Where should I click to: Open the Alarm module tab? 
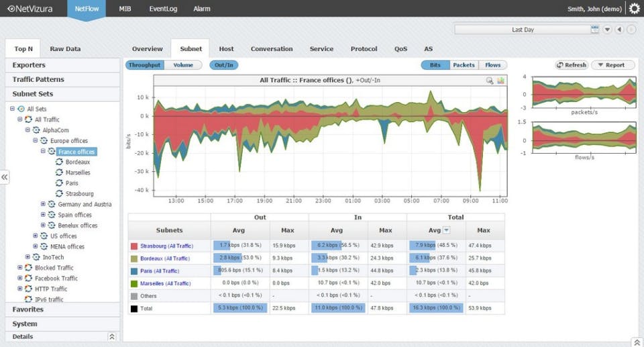pyautogui.click(x=202, y=9)
